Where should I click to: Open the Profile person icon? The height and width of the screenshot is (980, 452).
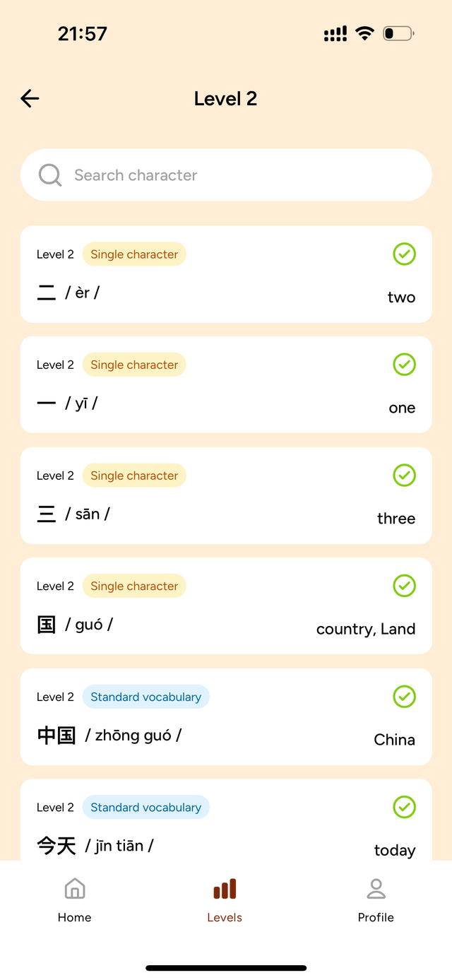pyautogui.click(x=376, y=889)
